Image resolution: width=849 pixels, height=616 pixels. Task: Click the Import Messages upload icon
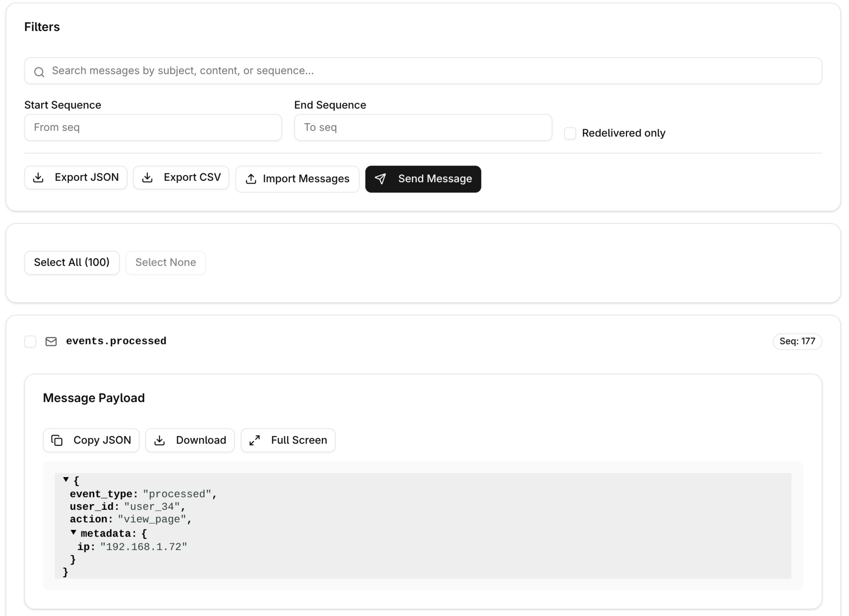[251, 179]
